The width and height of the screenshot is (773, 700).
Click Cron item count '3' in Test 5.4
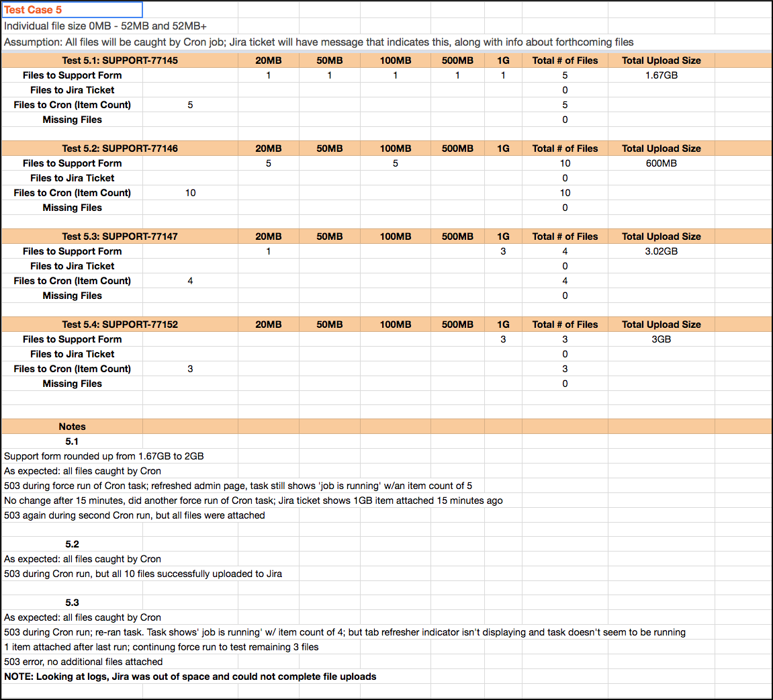(190, 369)
